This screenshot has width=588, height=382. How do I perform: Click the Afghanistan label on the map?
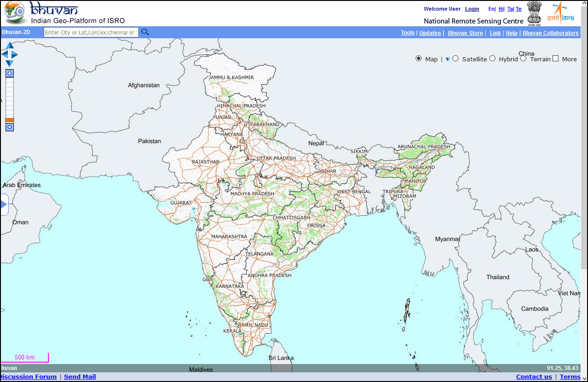click(144, 85)
